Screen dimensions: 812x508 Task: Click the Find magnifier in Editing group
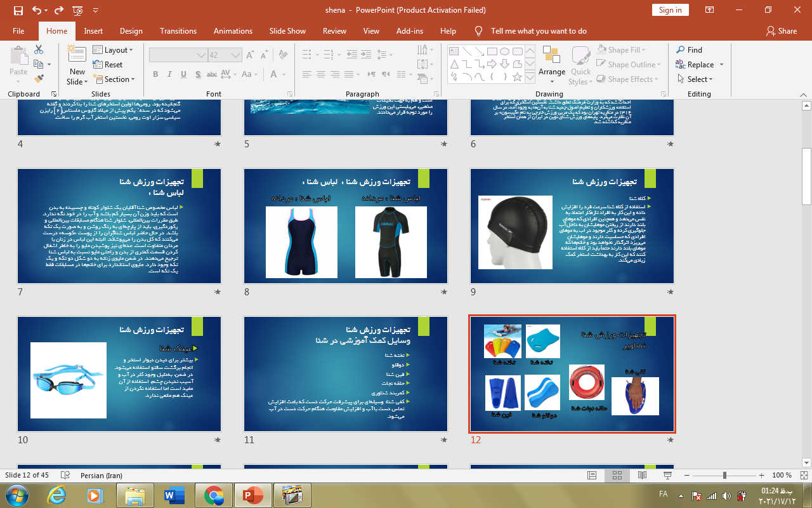(689, 50)
